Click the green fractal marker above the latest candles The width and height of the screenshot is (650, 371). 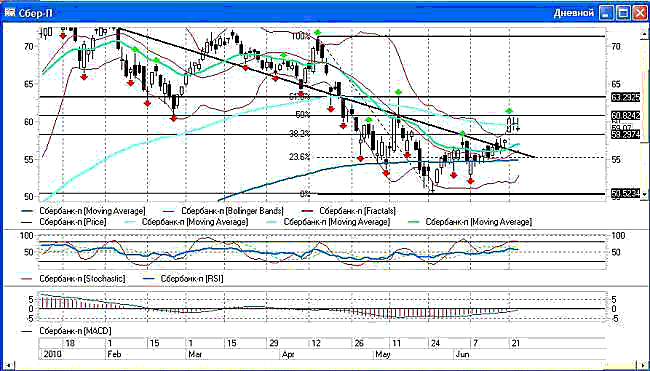[x=509, y=110]
